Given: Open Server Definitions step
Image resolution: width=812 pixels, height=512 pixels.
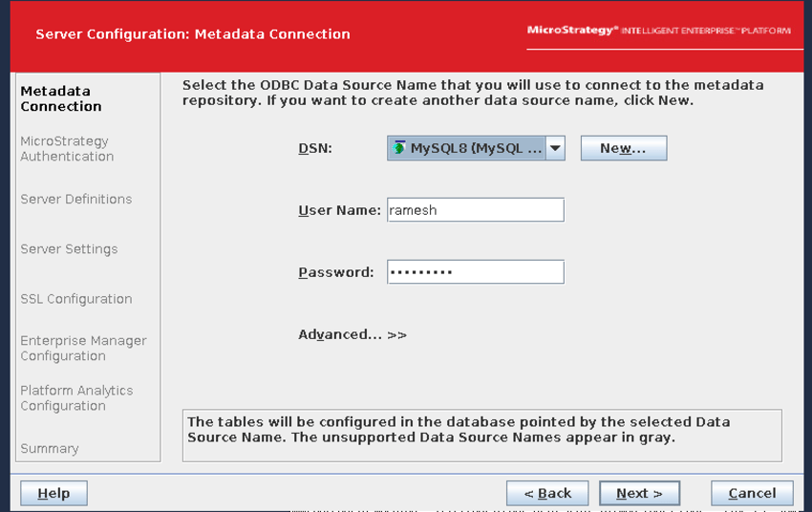Looking at the screenshot, I should click(x=76, y=199).
